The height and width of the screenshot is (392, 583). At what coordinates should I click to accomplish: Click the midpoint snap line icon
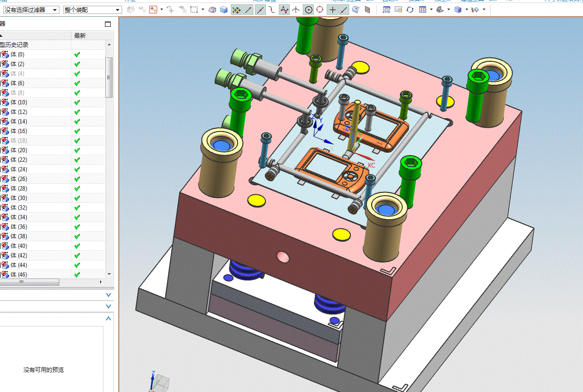(x=260, y=10)
